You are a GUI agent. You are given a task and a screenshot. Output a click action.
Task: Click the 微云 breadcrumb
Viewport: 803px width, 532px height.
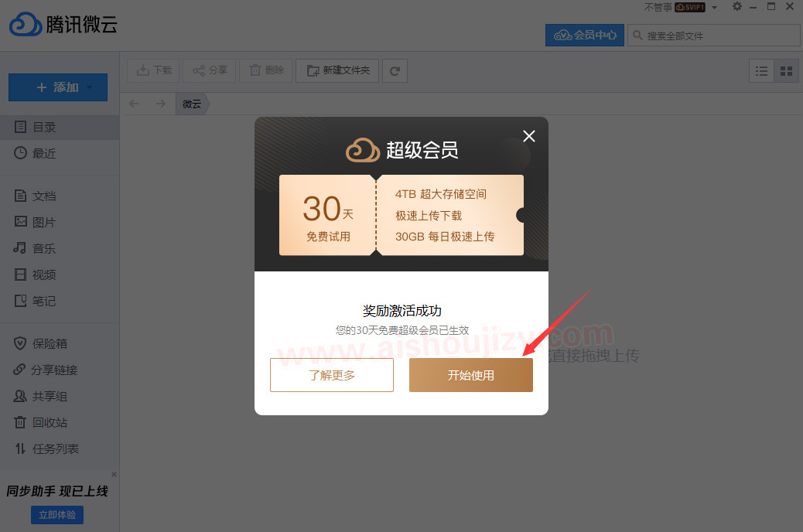click(x=192, y=104)
